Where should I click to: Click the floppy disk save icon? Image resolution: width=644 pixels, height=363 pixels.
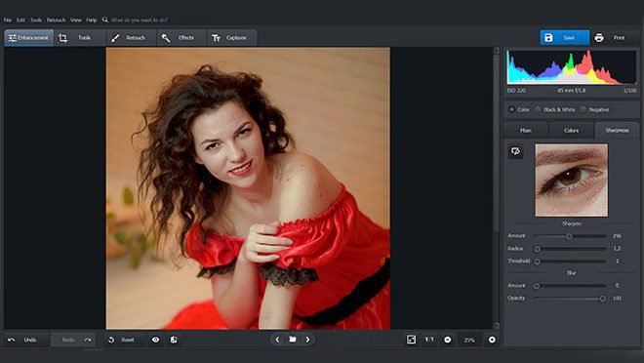point(548,38)
